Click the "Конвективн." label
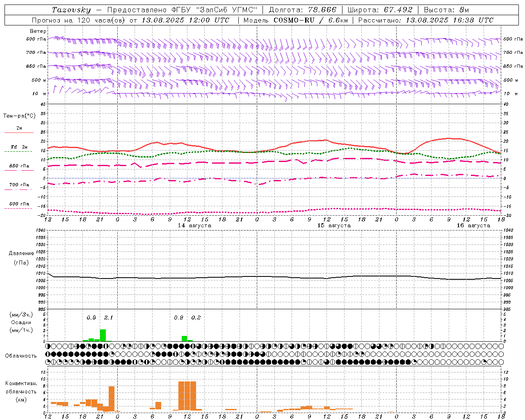 coord(21,383)
